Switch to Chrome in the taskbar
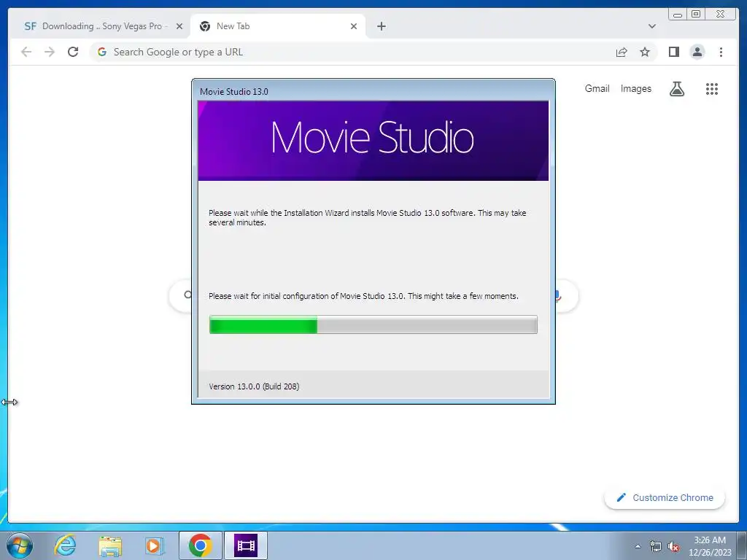The height and width of the screenshot is (560, 747). point(200,545)
